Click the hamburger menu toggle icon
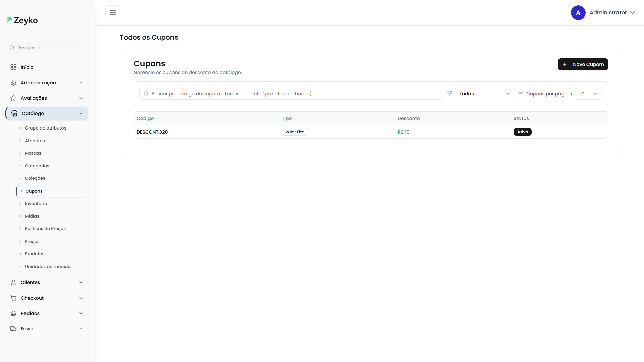644x362 pixels. click(x=113, y=13)
